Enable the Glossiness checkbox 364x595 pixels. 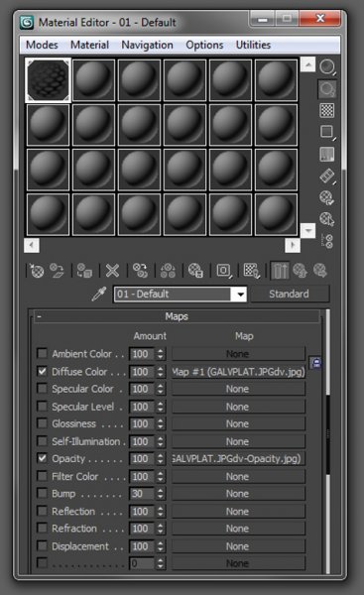[42, 423]
